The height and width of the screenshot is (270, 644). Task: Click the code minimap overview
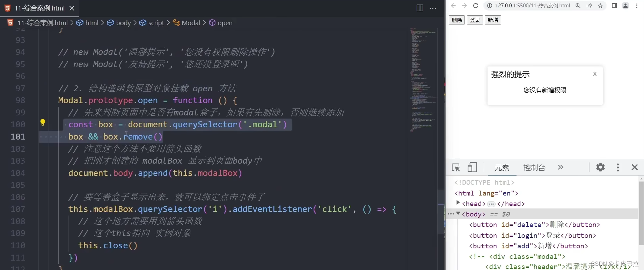(423, 80)
